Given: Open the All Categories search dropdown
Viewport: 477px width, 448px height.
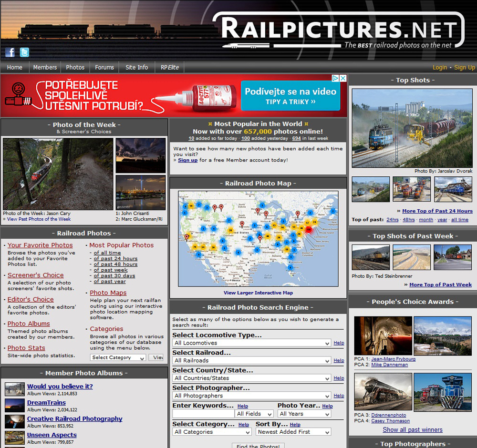Looking at the screenshot, I should [212, 432].
